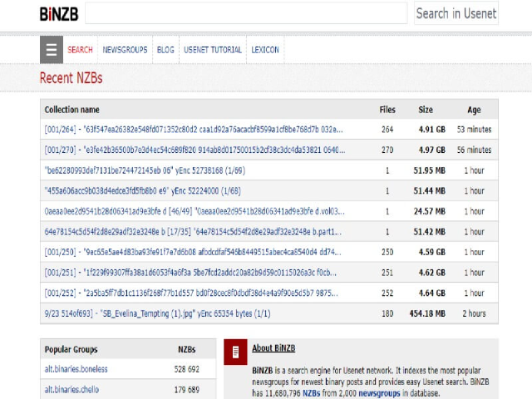Open the Blog menu item
The height and width of the screenshot is (399, 532).
click(x=165, y=50)
